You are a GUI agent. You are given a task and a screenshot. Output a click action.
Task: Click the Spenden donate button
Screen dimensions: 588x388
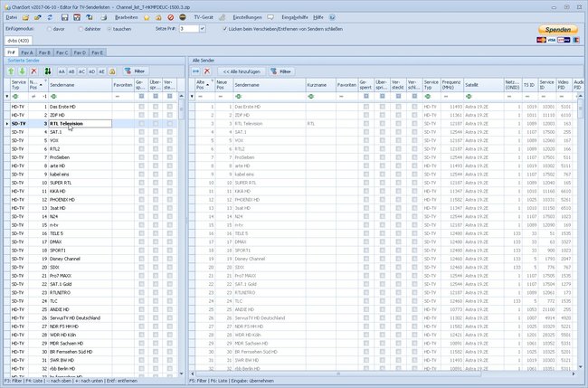(x=558, y=30)
